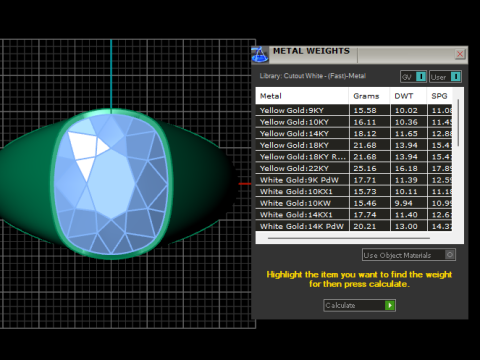Click the SPG column header
480x360 pixels.
(x=439, y=96)
